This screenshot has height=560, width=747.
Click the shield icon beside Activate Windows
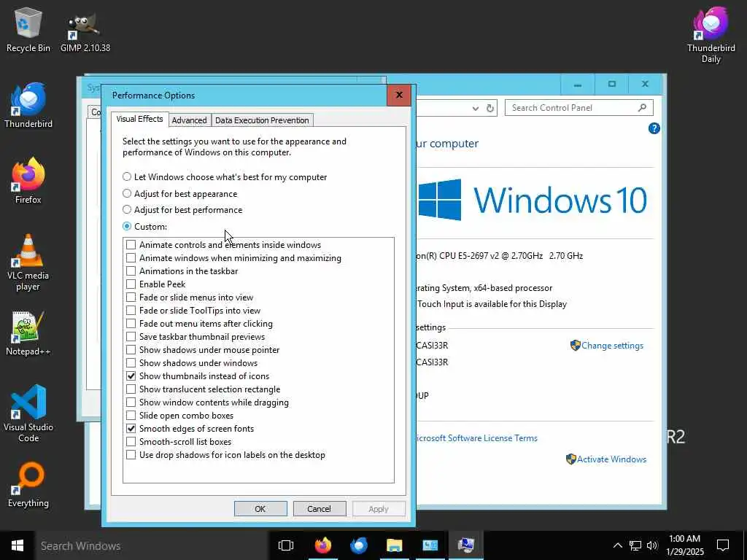[x=570, y=459]
